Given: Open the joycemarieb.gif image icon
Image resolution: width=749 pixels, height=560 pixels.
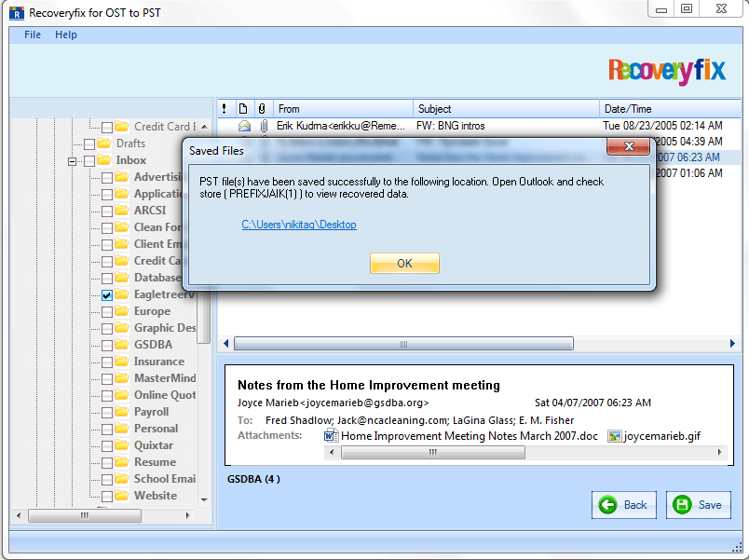Looking at the screenshot, I should (614, 436).
